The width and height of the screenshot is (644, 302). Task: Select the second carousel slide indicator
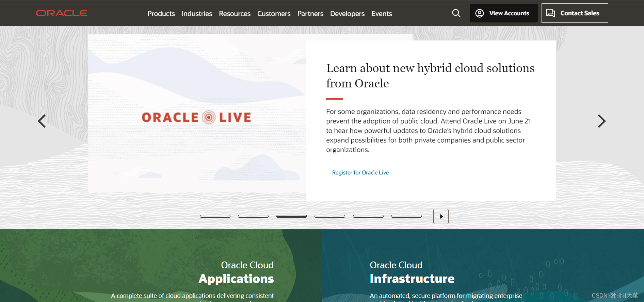click(253, 216)
